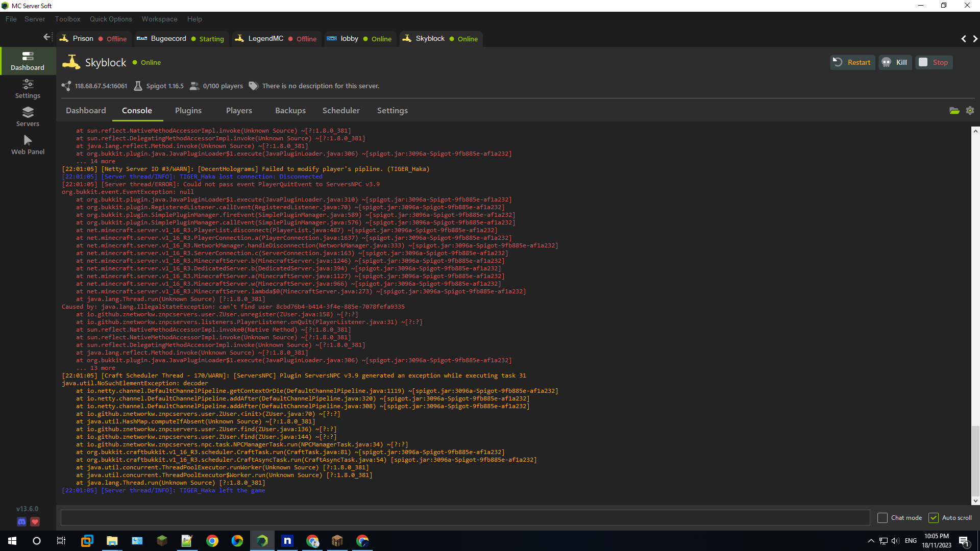Switch to the Plugins tab
This screenshot has height=551, width=980.
point(188,111)
